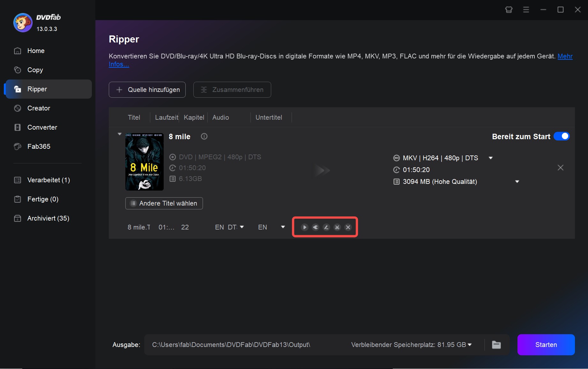Click the source info DVD MPEG2 text
This screenshot has width=588, height=369.
point(220,157)
